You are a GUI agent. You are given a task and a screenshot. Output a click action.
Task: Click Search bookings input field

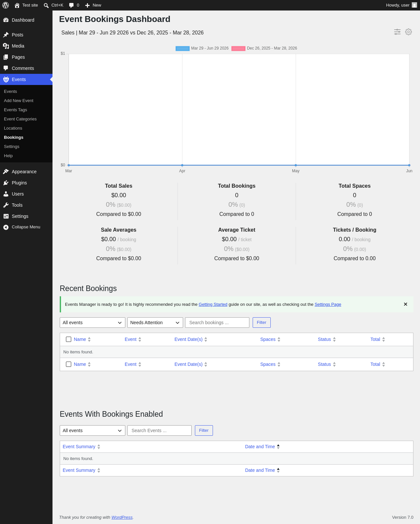point(217,323)
